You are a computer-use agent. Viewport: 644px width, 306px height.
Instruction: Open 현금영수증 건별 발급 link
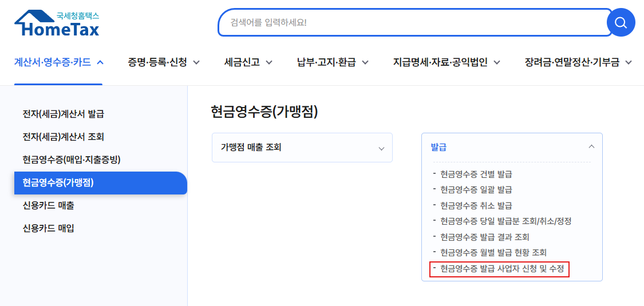(x=476, y=174)
